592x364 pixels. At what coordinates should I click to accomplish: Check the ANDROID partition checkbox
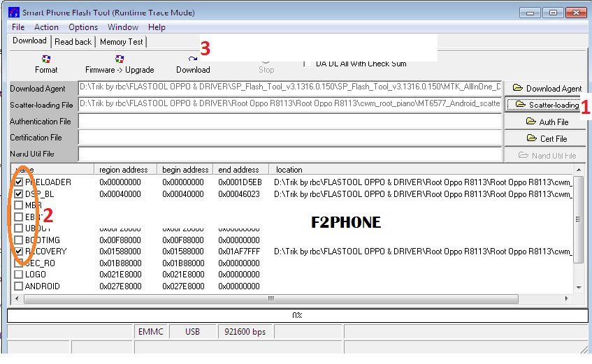(18, 286)
